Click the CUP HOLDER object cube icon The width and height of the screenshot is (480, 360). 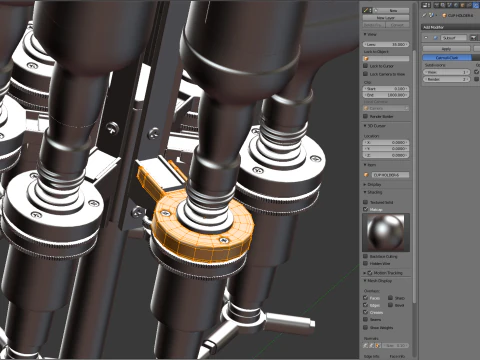444,15
